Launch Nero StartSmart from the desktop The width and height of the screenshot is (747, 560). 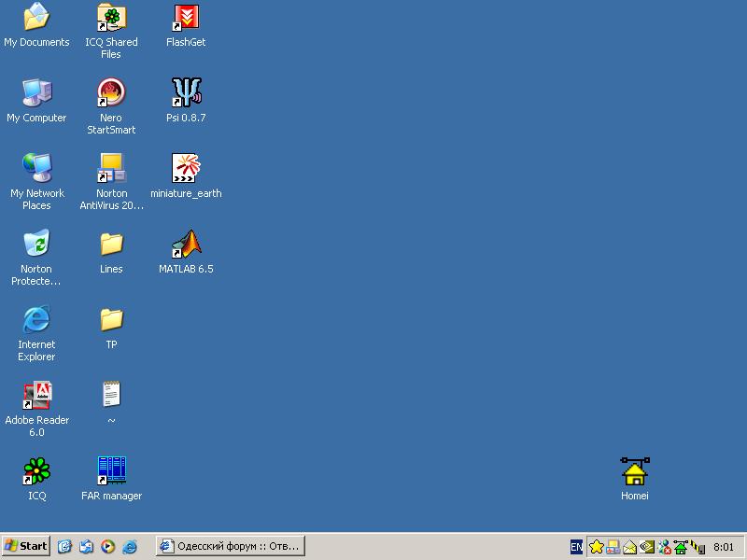tap(111, 93)
